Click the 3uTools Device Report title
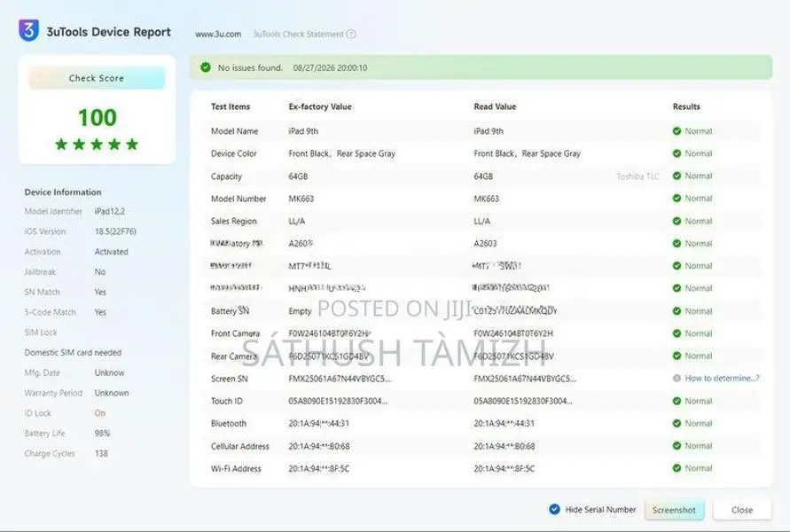Image resolution: width=790 pixels, height=532 pixels. 109,32
